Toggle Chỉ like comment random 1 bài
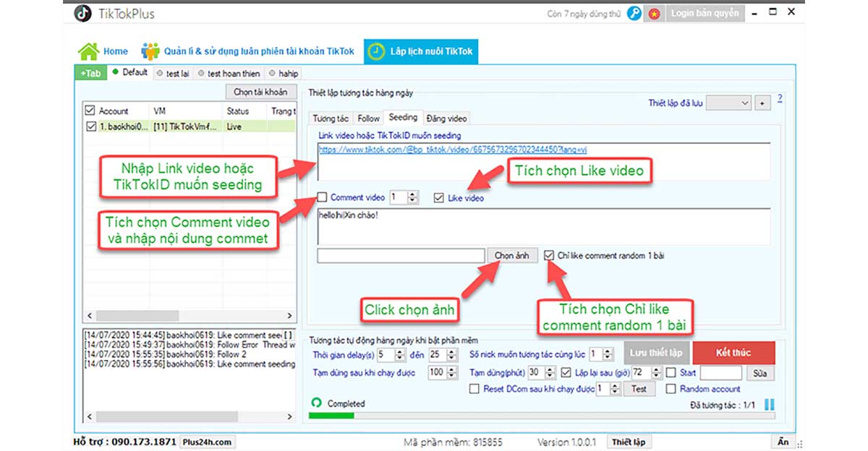Image resolution: width=868 pixels, height=451 pixels. (550, 255)
